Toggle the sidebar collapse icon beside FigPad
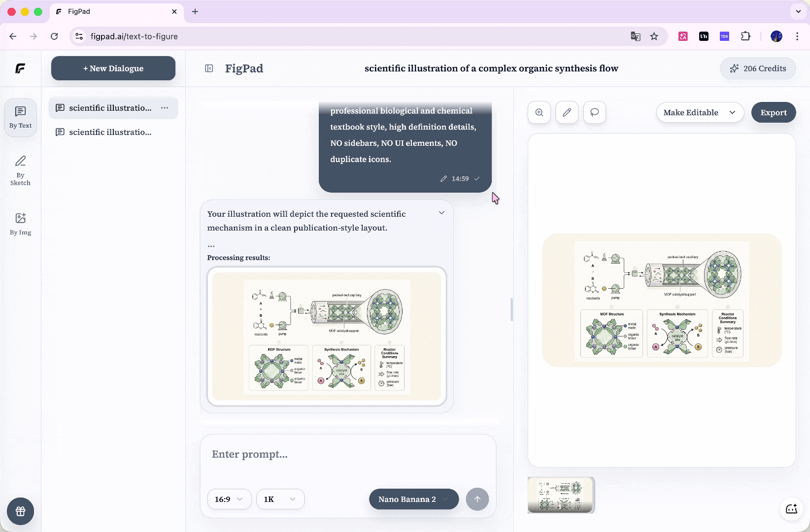Viewport: 810px width, 532px height. pos(209,68)
